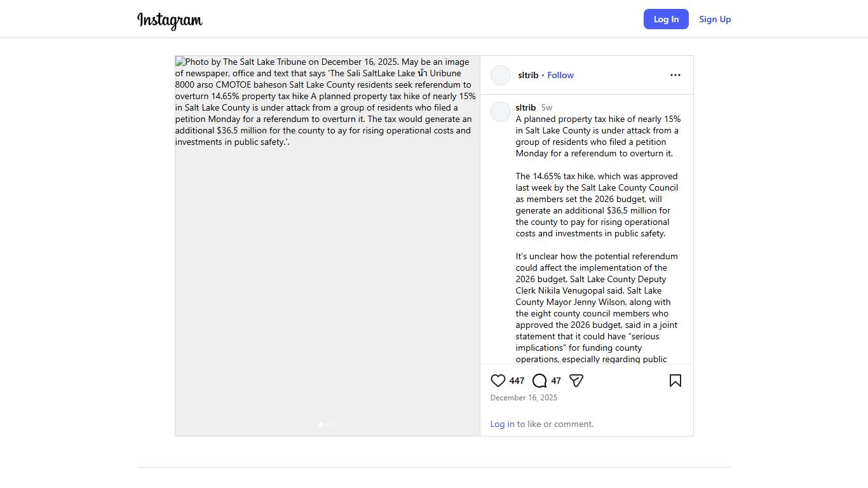This screenshot has width=868, height=488.
Task: View the 447 likes count
Action: tap(517, 381)
